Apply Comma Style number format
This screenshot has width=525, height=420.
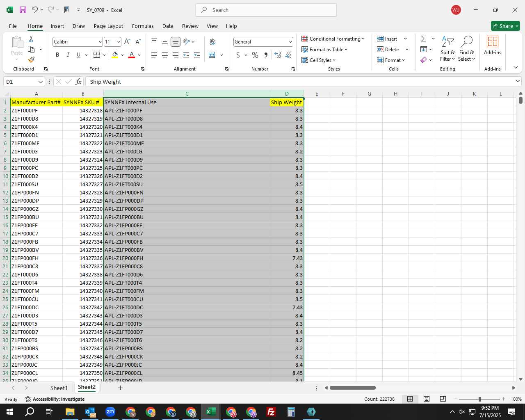(x=266, y=55)
